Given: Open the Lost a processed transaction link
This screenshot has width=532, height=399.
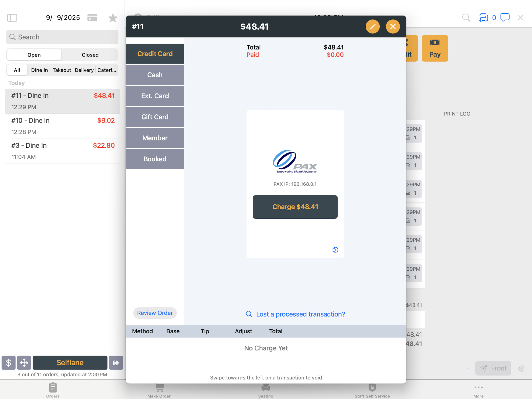Looking at the screenshot, I should [x=300, y=314].
